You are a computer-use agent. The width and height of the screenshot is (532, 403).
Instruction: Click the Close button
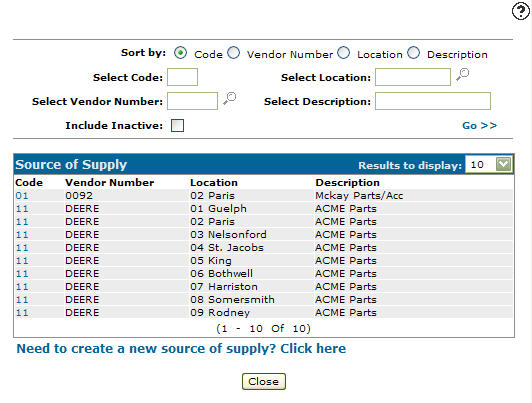tap(264, 381)
